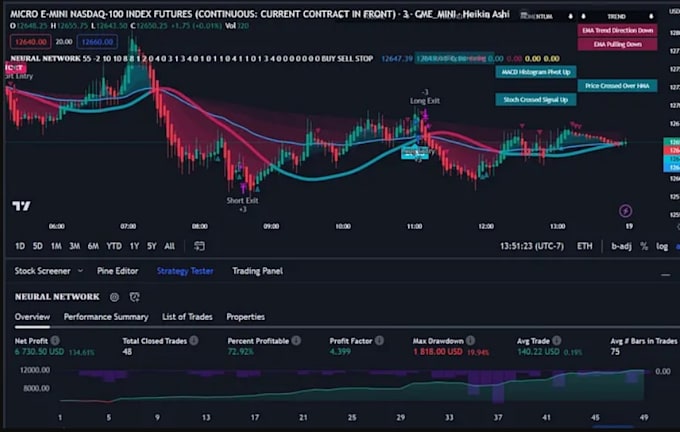The image size is (680, 432).
Task: Click the Percent Profitable value 72.92%
Action: 241,351
